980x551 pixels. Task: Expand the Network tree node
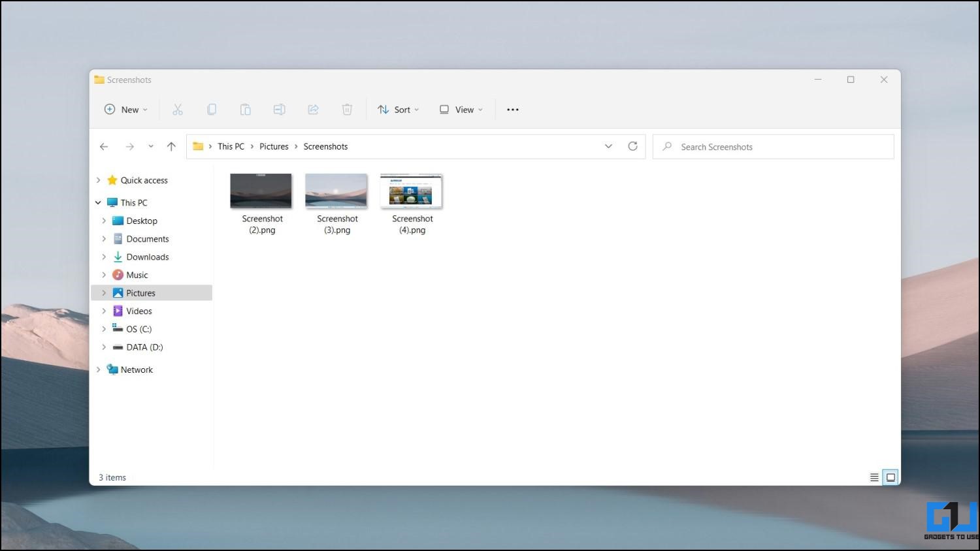click(98, 370)
